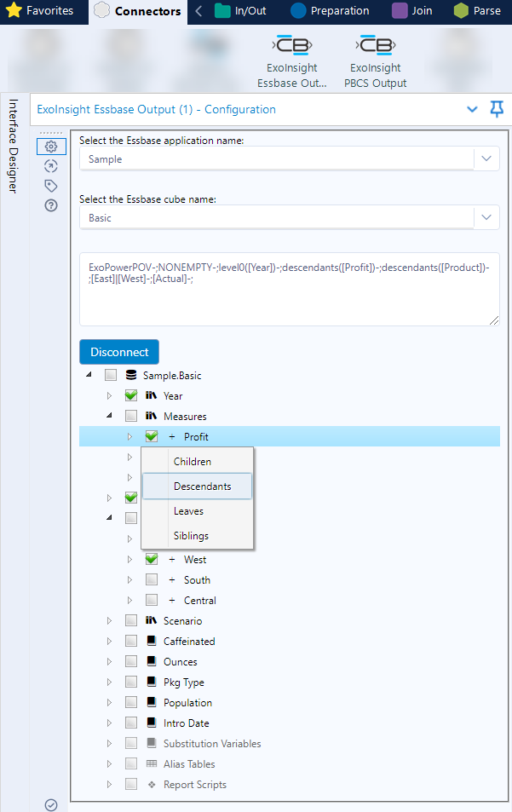Open the help question mark icon
Viewport: 512px width, 812px height.
coord(51,205)
